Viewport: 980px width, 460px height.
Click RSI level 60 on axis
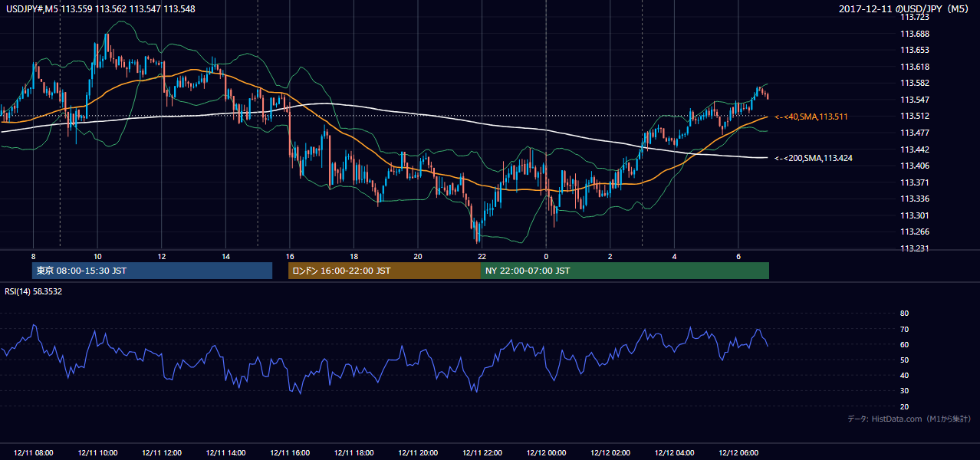point(904,344)
